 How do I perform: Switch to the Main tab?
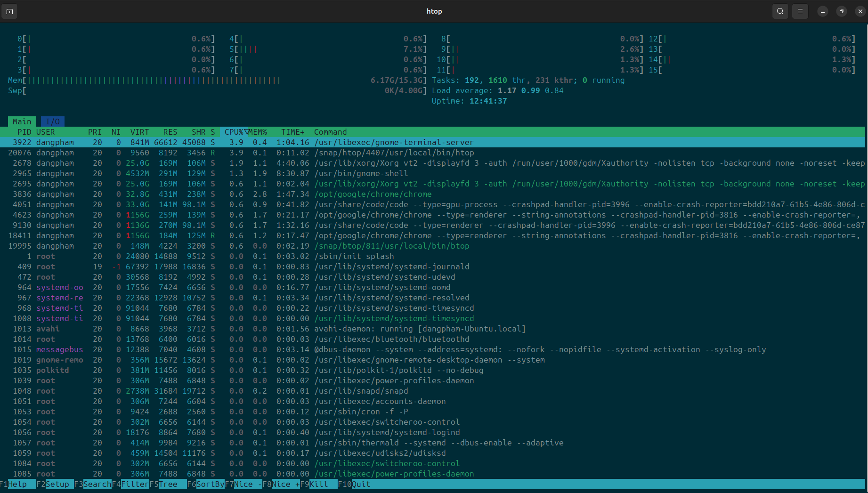(22, 121)
